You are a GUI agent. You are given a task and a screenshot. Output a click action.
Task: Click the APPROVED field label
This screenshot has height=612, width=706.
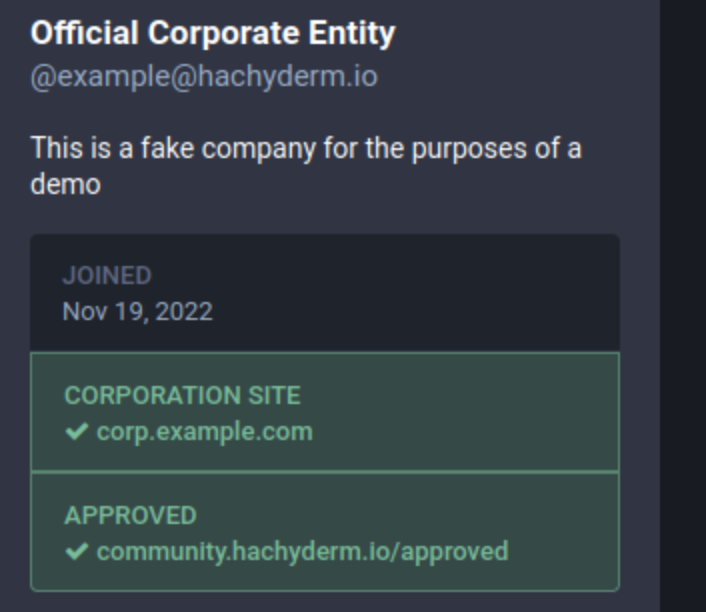[x=130, y=515]
